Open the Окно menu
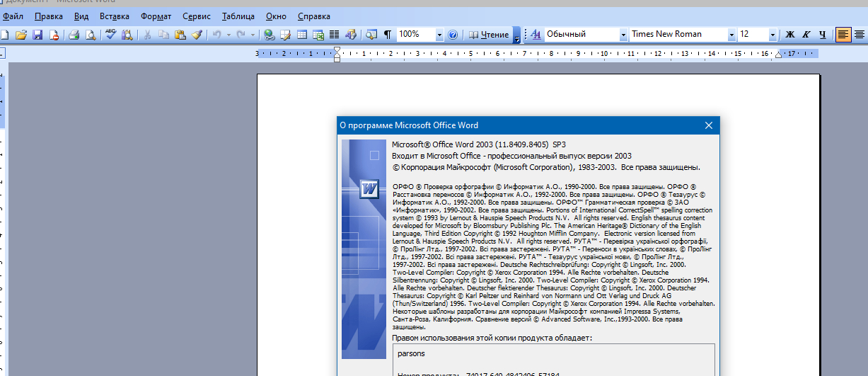Screen dimensions: 868x376 (x=276, y=16)
